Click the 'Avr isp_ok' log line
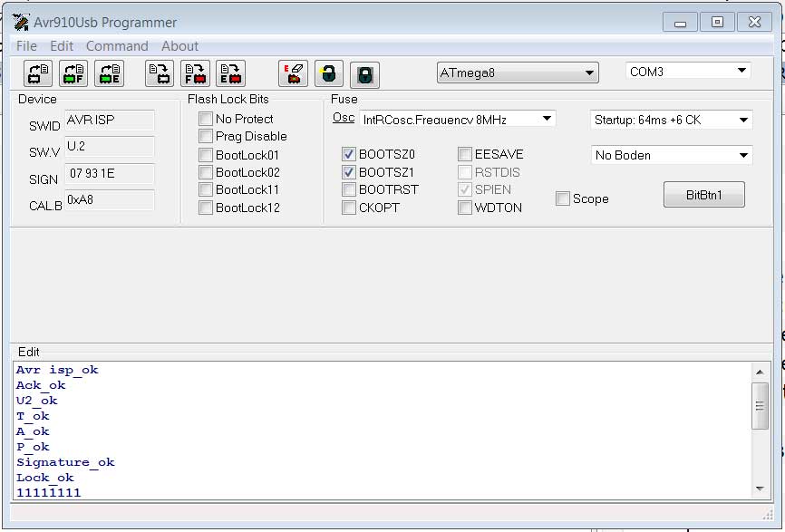The width and height of the screenshot is (785, 532). pos(57,370)
